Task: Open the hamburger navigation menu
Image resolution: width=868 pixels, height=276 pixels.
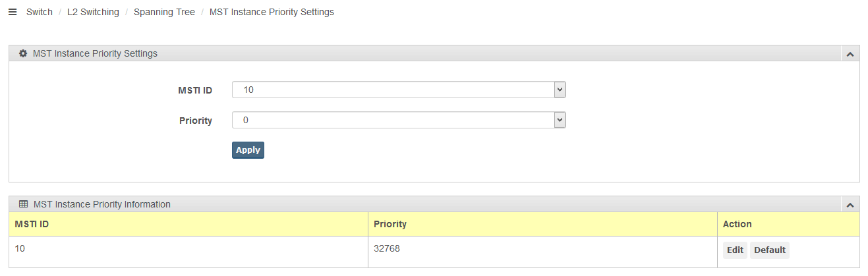Action: (13, 12)
